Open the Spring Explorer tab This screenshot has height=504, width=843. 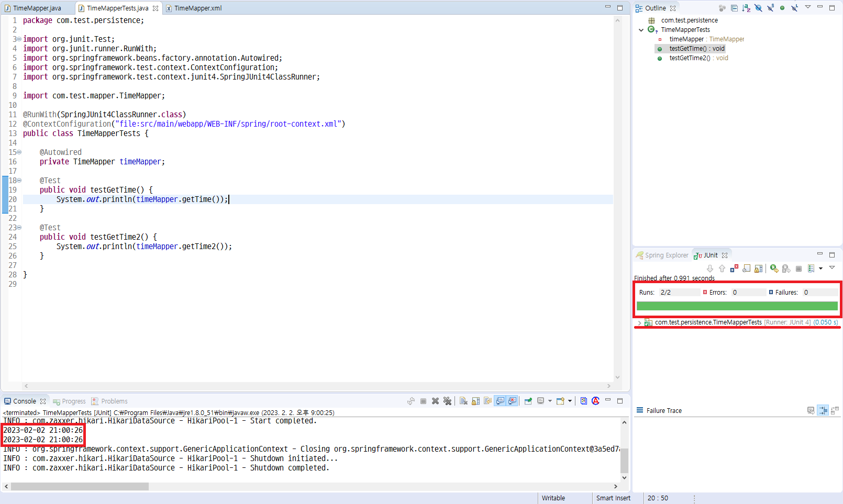click(x=662, y=255)
